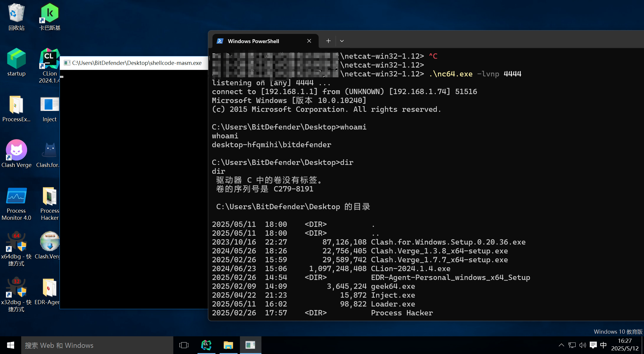The image size is (644, 354).
Task: Close the Windows PowerShell tab
Action: pyautogui.click(x=309, y=41)
